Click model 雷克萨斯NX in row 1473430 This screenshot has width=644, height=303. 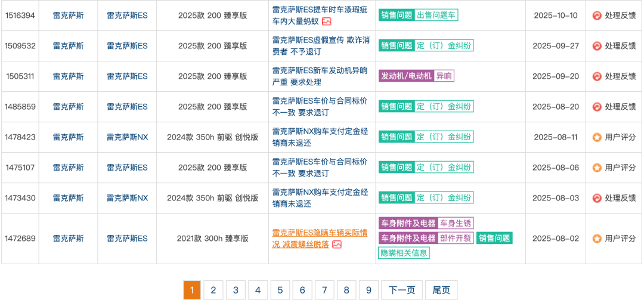[x=127, y=198]
